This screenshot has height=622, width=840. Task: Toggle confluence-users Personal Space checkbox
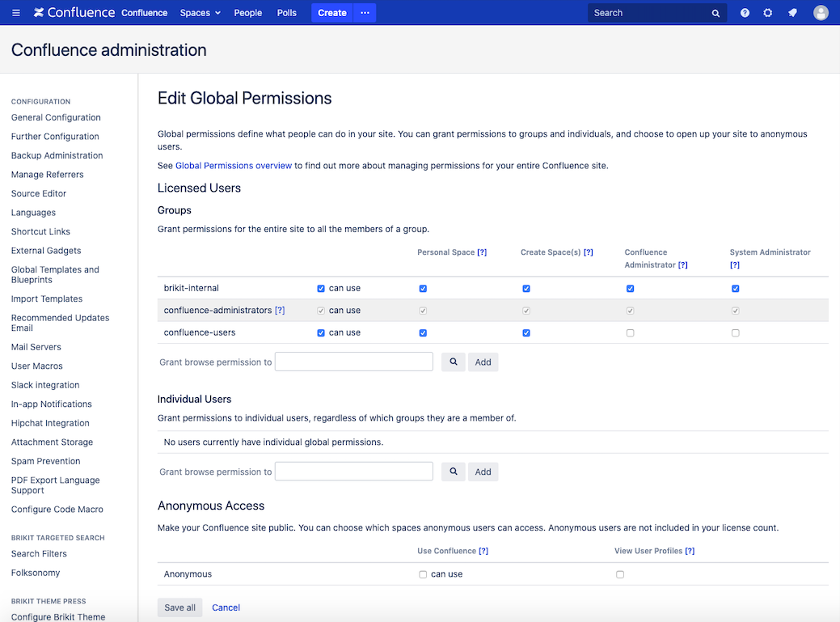click(423, 333)
